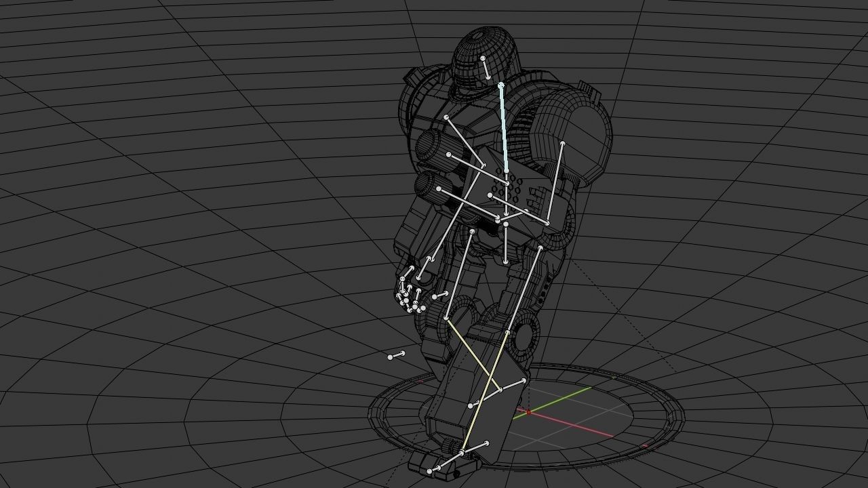The width and height of the screenshot is (868, 488).
Task: Click the red X axis line
Action: click(x=570, y=424)
